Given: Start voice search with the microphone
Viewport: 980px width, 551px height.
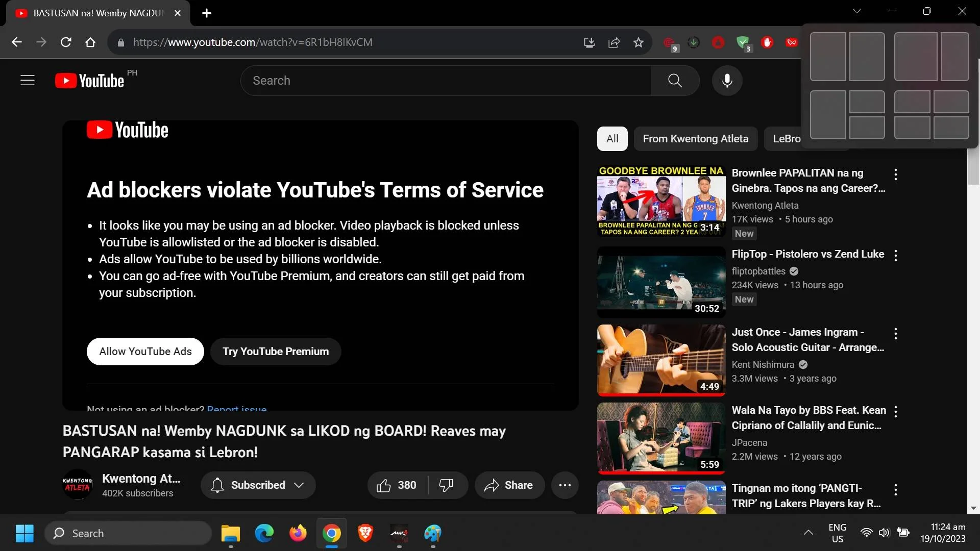Looking at the screenshot, I should click(x=727, y=81).
